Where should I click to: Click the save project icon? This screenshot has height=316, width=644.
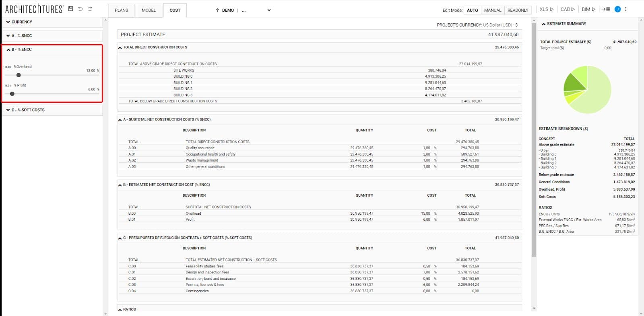click(x=71, y=9)
